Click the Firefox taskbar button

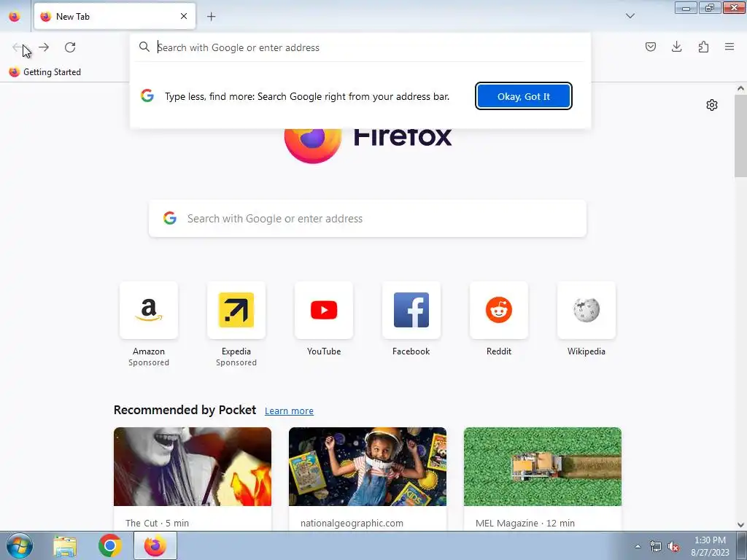(155, 545)
